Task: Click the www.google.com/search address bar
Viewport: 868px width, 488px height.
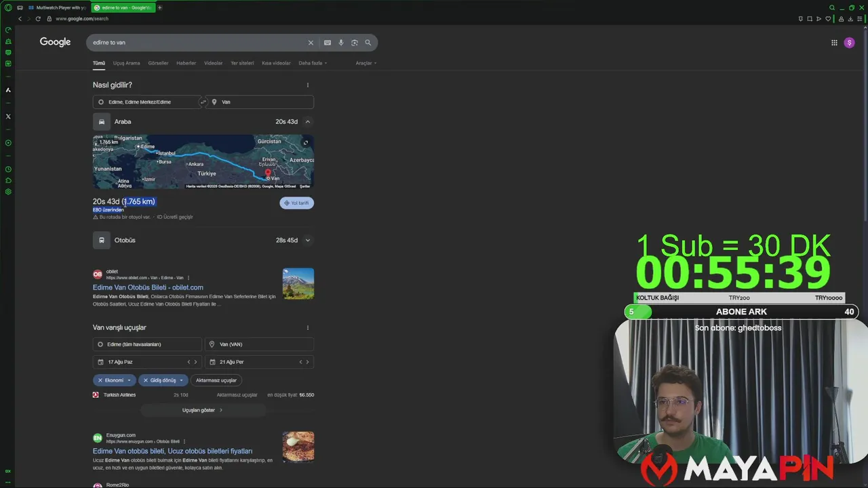Action: point(82,18)
